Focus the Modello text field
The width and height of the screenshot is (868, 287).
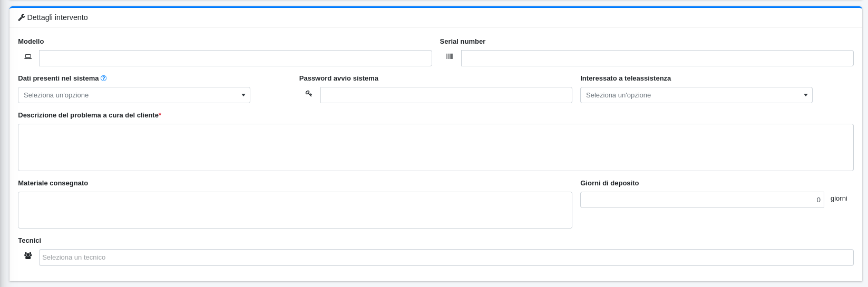pyautogui.click(x=235, y=58)
